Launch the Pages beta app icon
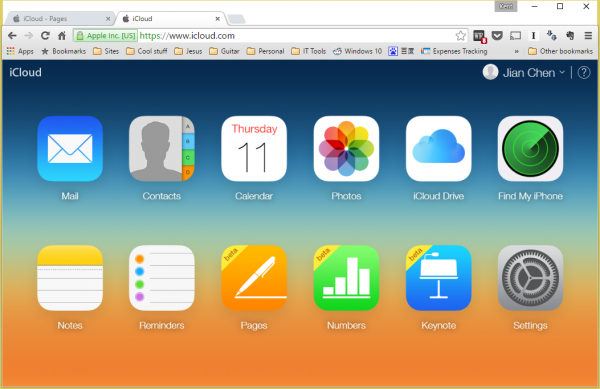This screenshot has height=389, width=600. tap(254, 278)
